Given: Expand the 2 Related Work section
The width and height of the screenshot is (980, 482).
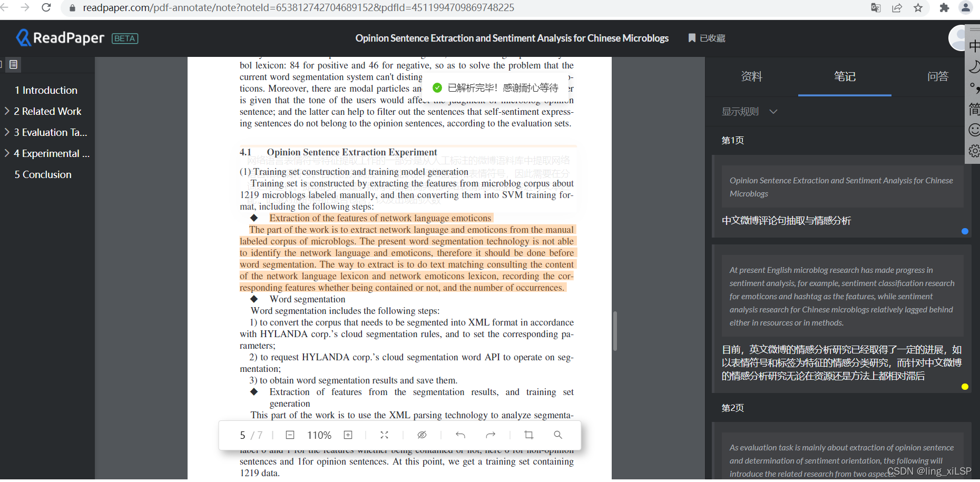Looking at the screenshot, I should point(7,111).
